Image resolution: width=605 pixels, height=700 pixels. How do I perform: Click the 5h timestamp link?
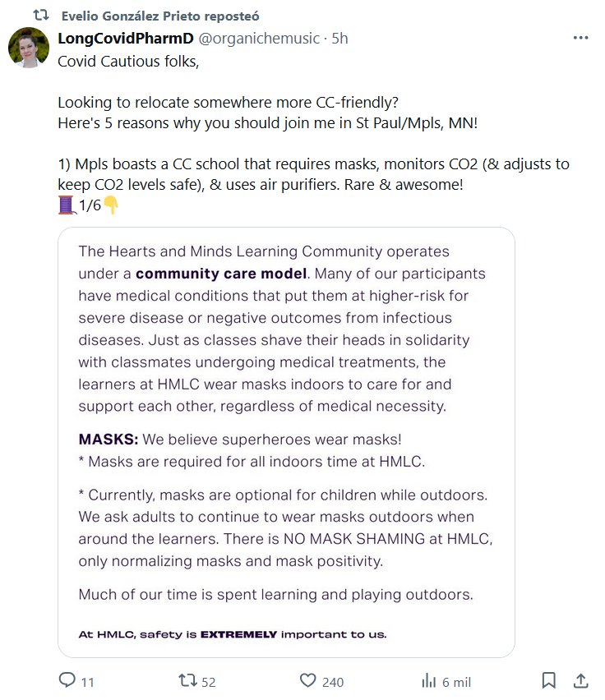point(339,39)
